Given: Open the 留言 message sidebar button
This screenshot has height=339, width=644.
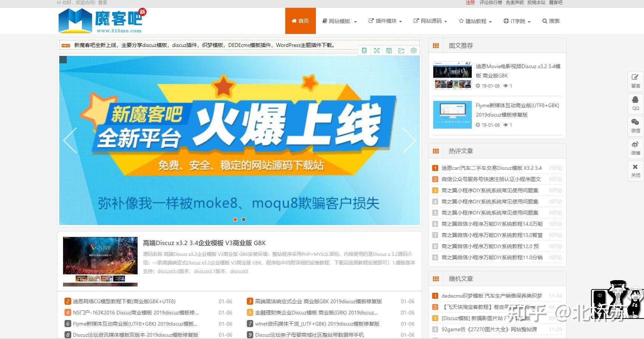Looking at the screenshot, I should 635,81.
